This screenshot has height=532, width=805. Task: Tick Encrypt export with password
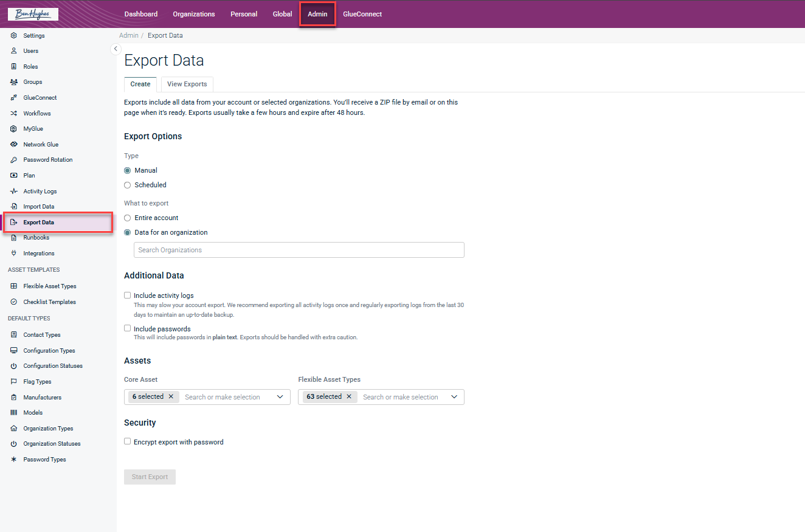click(128, 441)
